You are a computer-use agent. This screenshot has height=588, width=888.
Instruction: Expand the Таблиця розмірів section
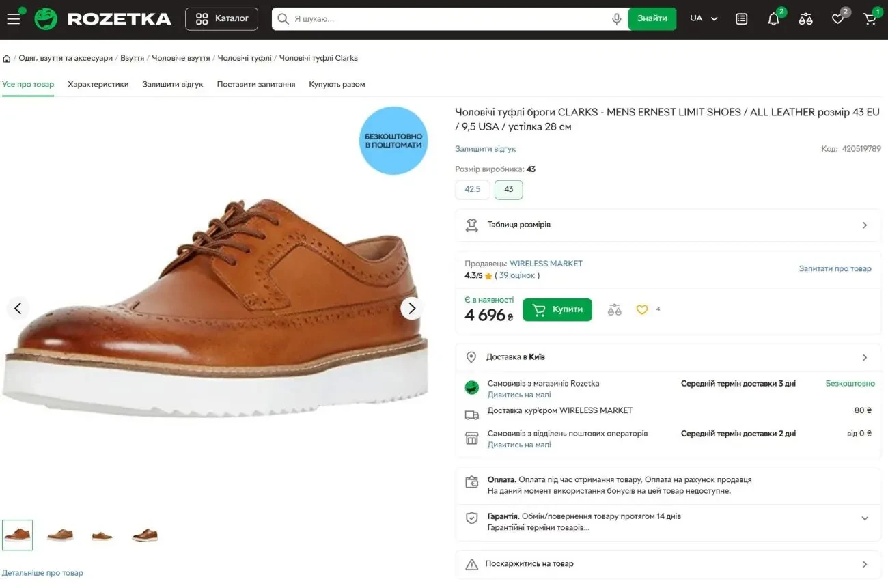[667, 225]
